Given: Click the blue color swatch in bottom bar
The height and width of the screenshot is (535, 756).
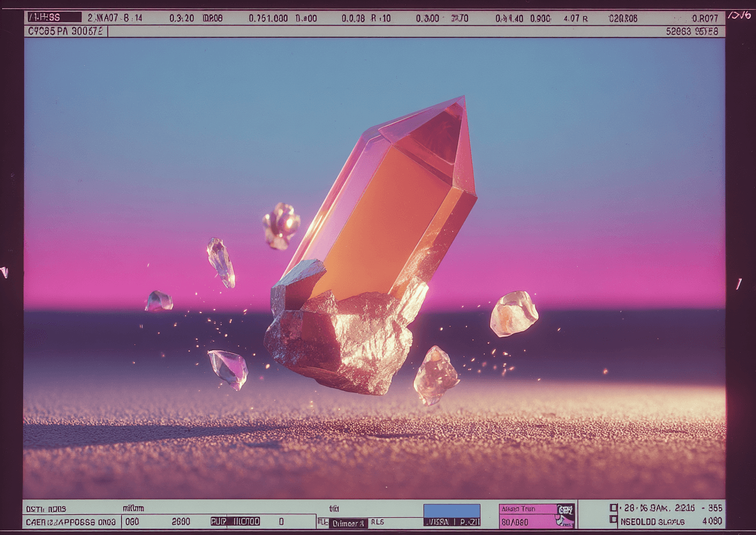Looking at the screenshot, I should [x=452, y=510].
